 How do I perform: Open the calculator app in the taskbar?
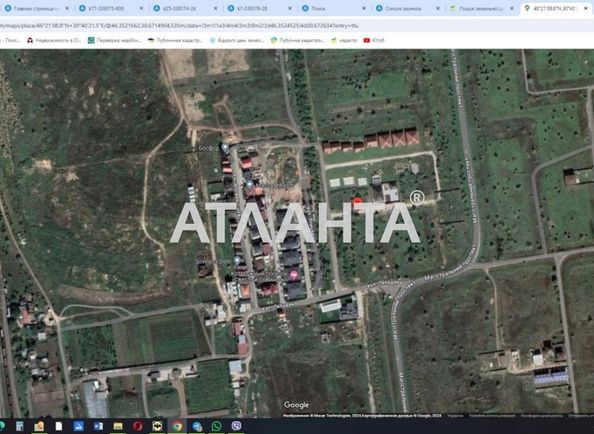tap(19, 426)
